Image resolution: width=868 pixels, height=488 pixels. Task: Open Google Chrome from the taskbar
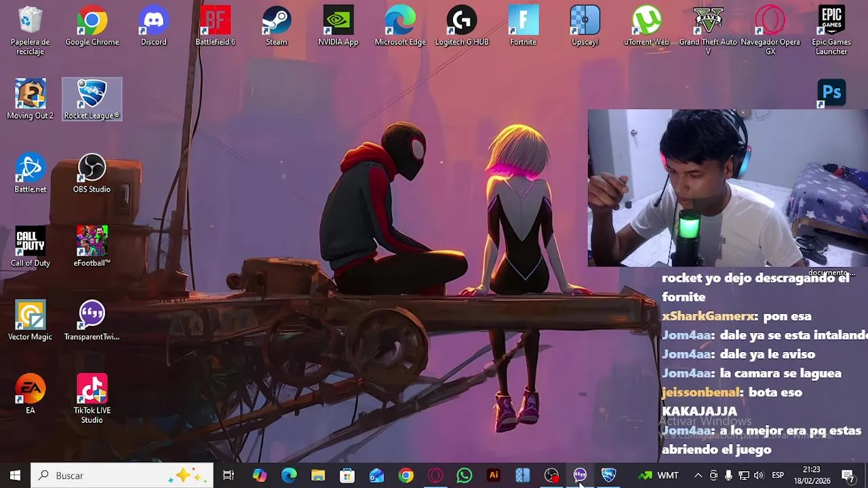click(406, 475)
